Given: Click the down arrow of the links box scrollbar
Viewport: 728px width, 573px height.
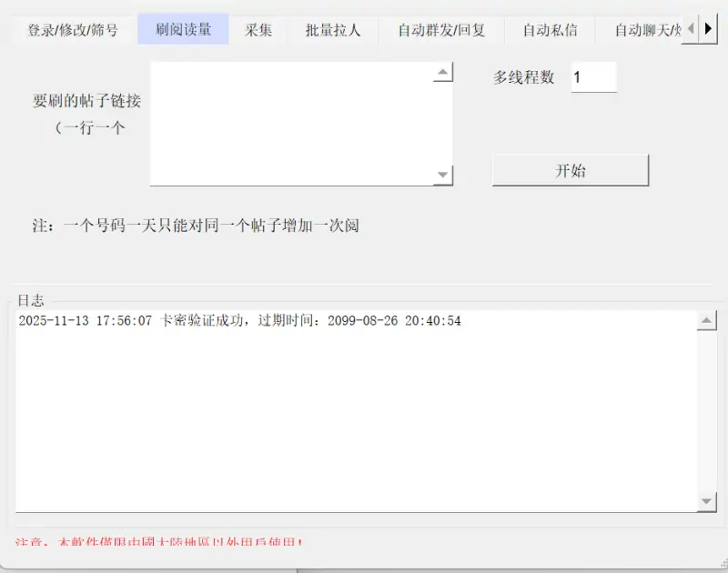Looking at the screenshot, I should coord(443,175).
